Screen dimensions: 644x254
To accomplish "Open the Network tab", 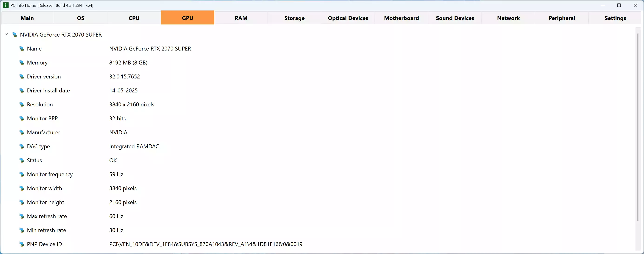I will 508,18.
